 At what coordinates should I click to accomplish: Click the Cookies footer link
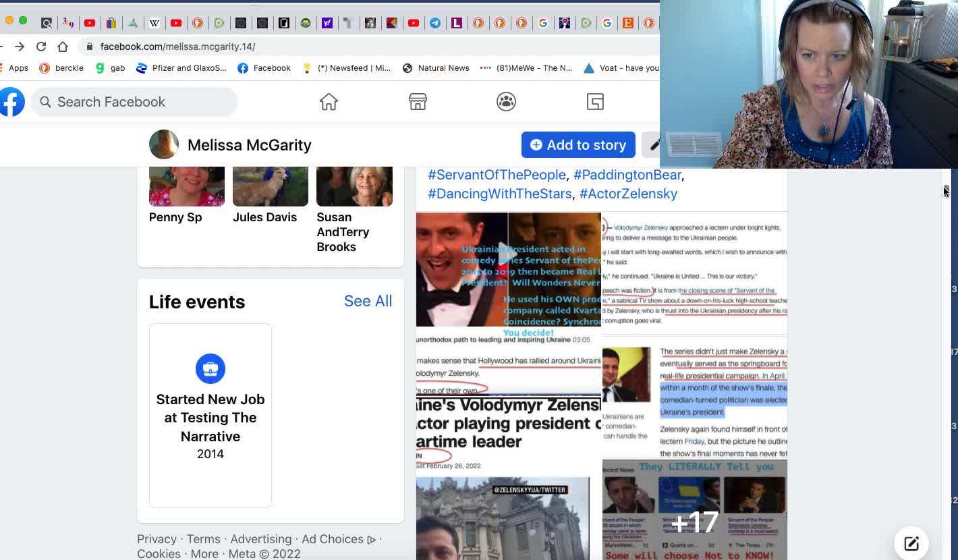coord(159,553)
